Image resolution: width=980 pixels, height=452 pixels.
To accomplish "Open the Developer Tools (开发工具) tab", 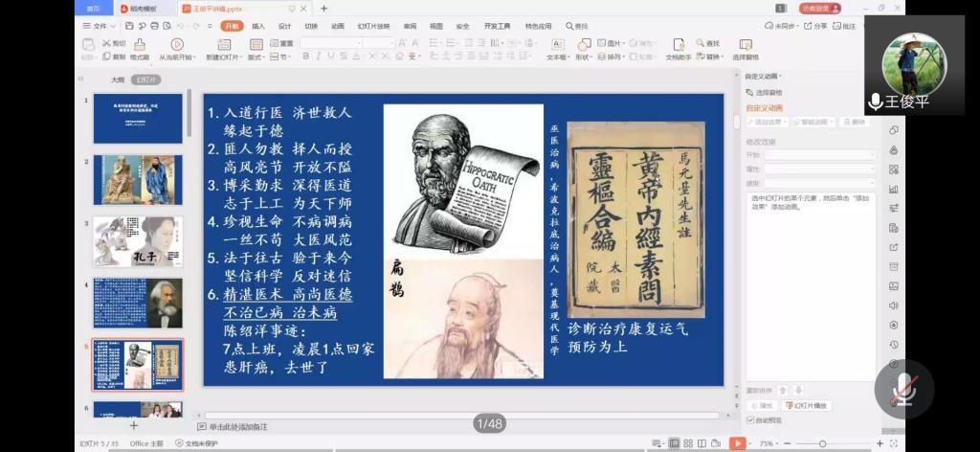I will pyautogui.click(x=497, y=26).
